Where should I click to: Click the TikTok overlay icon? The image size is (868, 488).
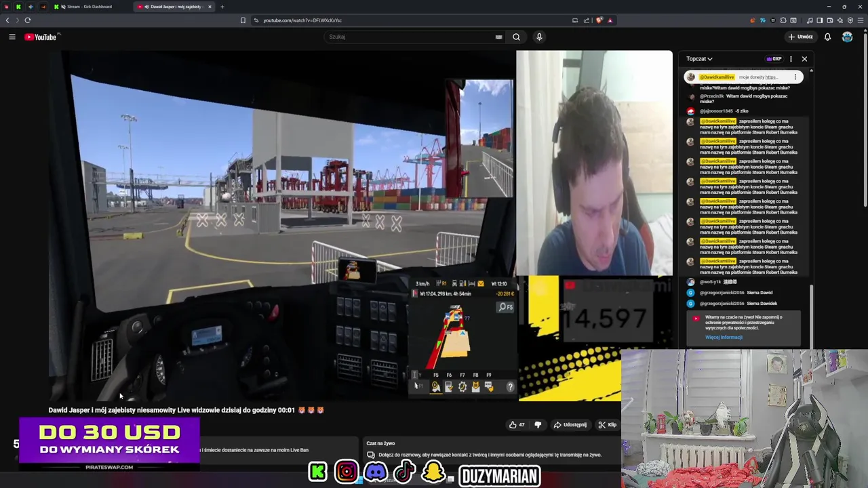tap(404, 472)
